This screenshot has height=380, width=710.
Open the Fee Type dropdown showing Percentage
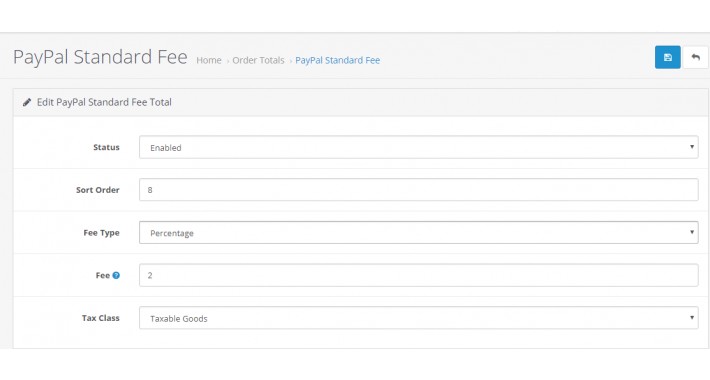[418, 232]
